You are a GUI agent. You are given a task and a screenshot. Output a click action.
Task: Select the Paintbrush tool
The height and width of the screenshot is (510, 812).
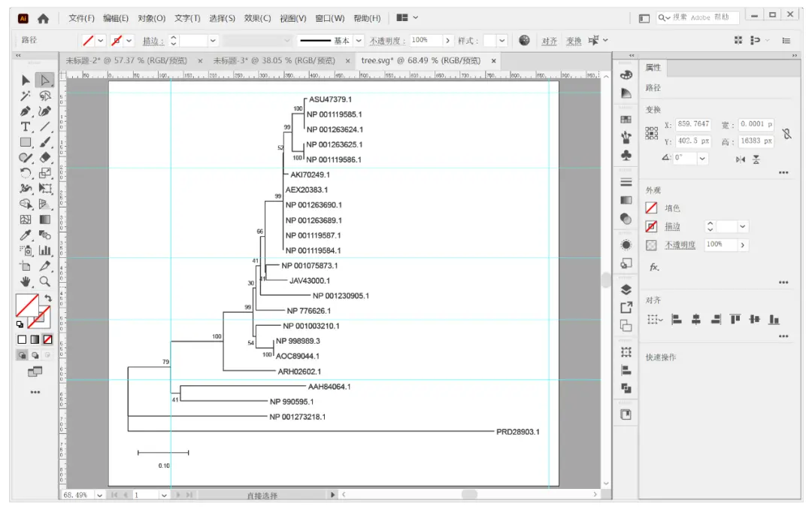point(45,142)
